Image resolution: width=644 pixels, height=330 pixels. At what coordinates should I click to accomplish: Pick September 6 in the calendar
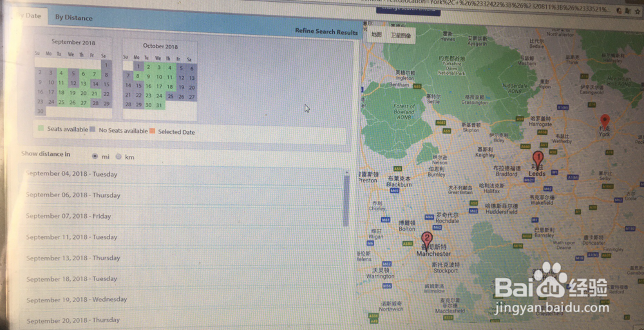pyautogui.click(x=83, y=74)
